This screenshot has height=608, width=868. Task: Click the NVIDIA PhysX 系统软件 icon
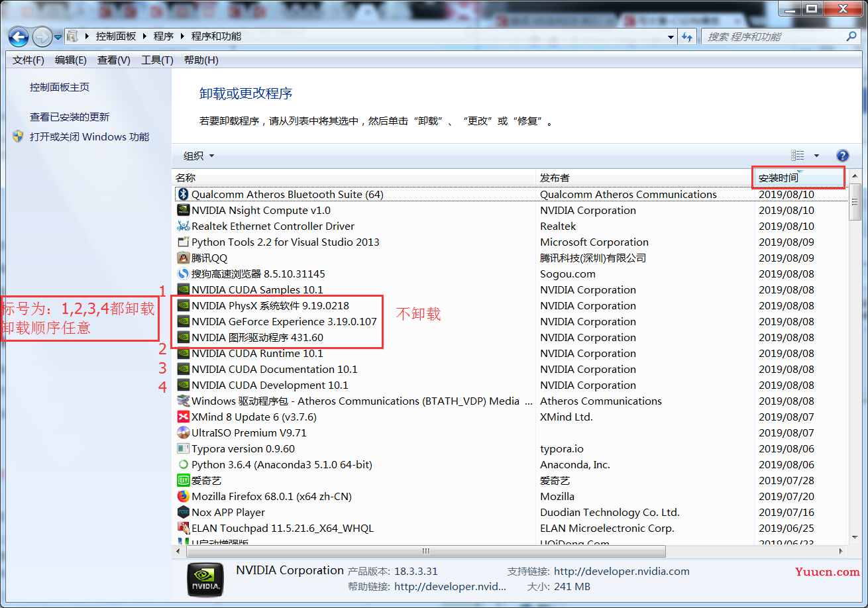coord(184,306)
